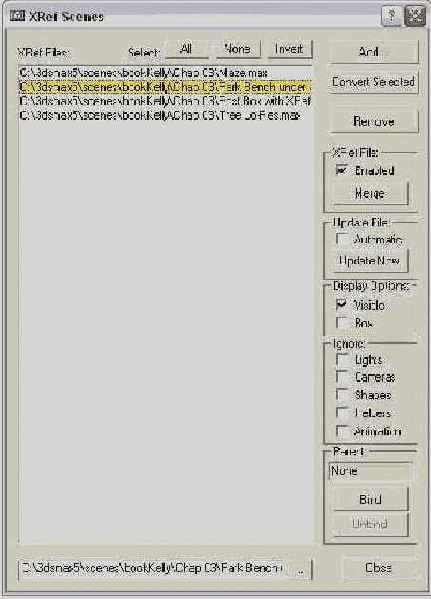Toggle the Enabled checkbox for XRef File

[x=342, y=170]
